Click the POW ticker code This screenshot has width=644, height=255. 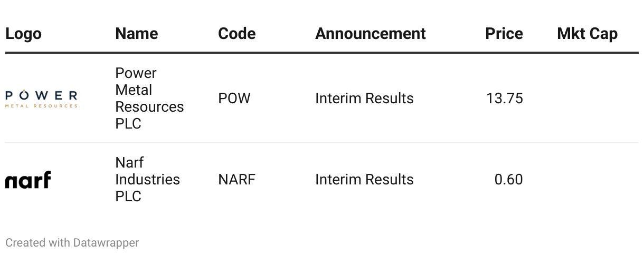point(234,99)
